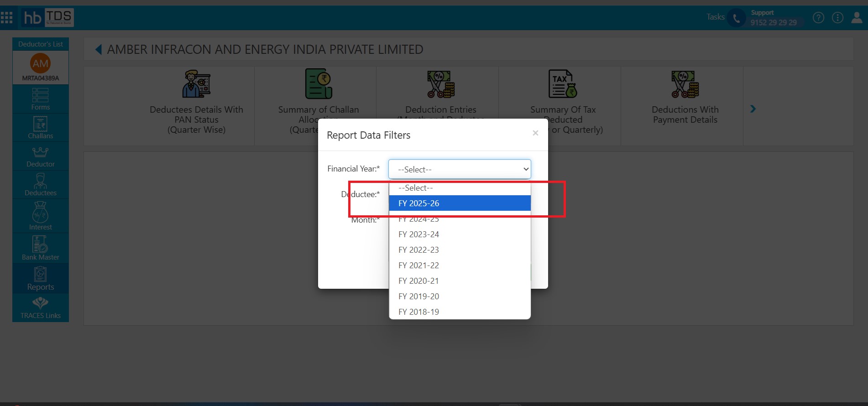Image resolution: width=868 pixels, height=406 pixels.
Task: Go back using the arrow beside company name
Action: pyautogui.click(x=98, y=49)
